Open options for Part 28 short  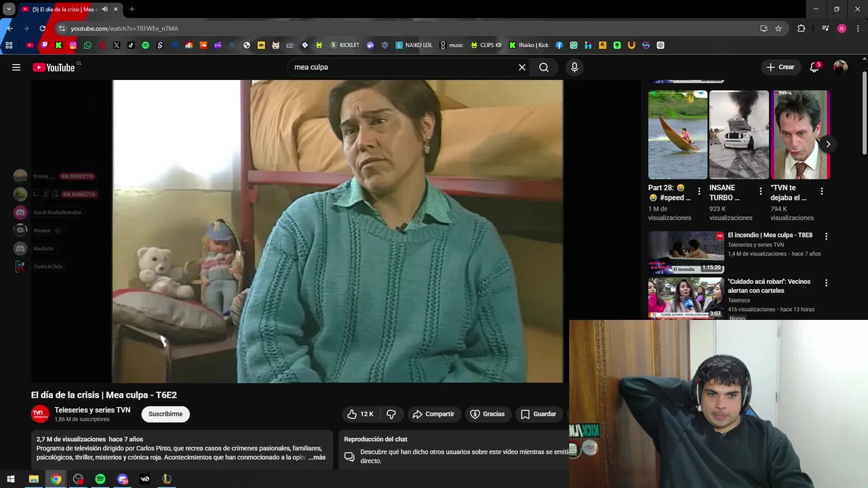[699, 192]
